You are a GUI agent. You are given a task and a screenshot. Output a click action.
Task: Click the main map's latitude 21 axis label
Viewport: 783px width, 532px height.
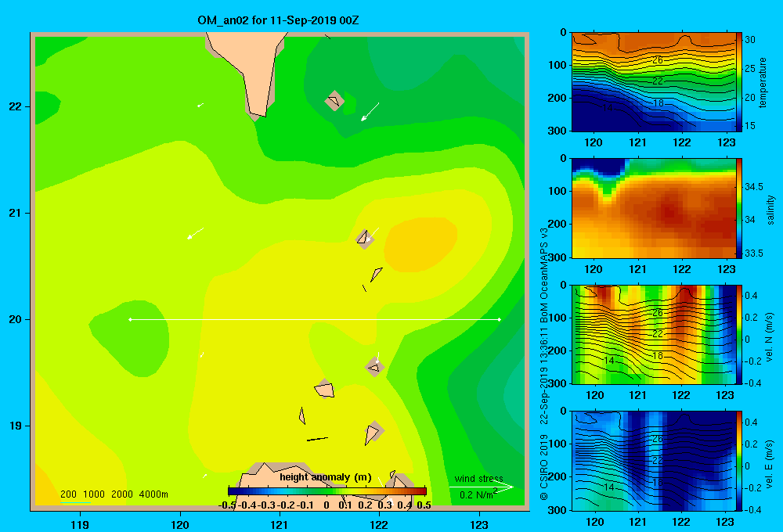pyautogui.click(x=16, y=213)
